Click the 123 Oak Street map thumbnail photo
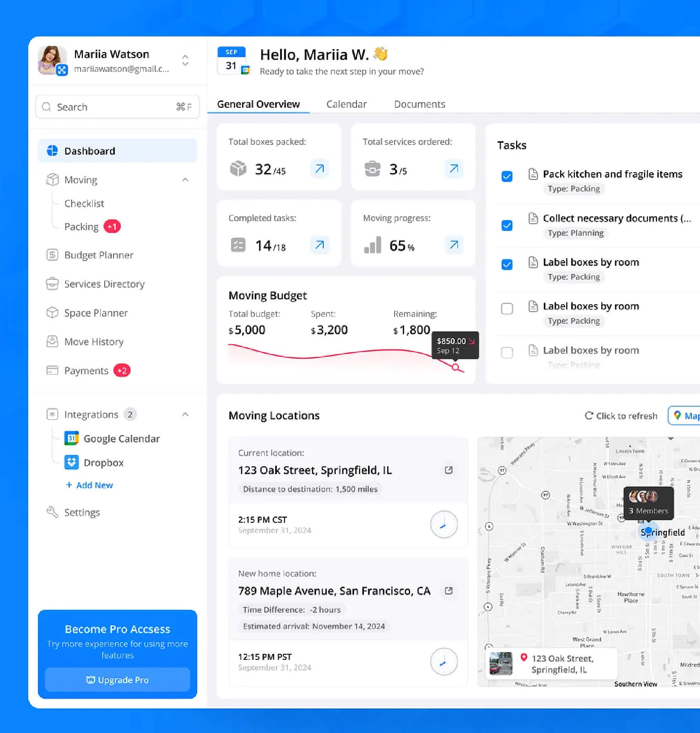This screenshot has width=700, height=733. [x=501, y=663]
